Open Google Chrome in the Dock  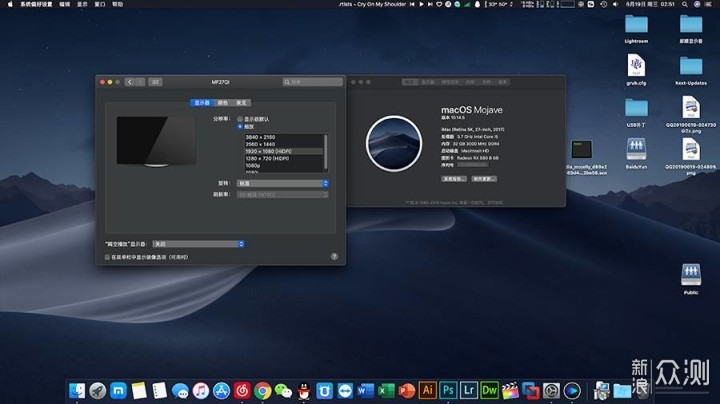262,390
